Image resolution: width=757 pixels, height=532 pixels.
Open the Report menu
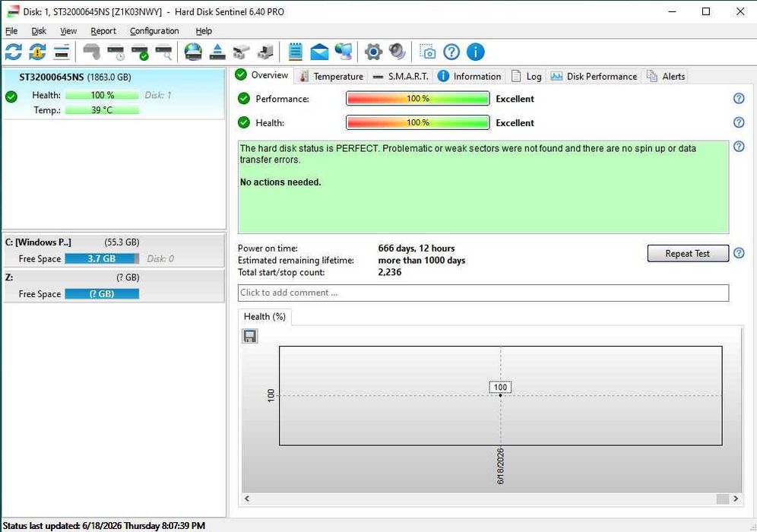103,31
